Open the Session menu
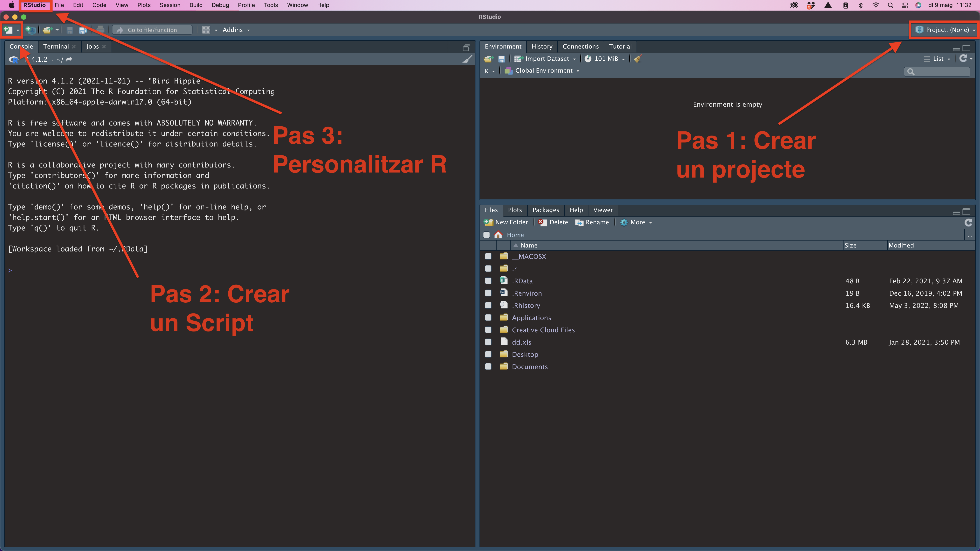 point(170,5)
